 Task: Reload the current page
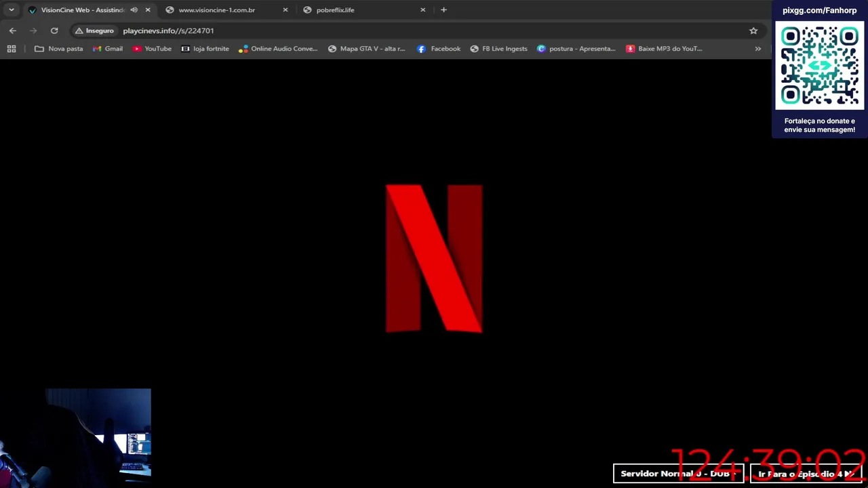pyautogui.click(x=54, y=30)
